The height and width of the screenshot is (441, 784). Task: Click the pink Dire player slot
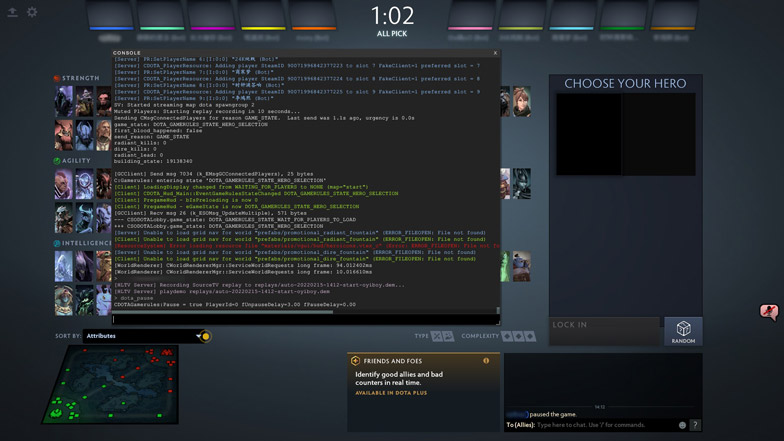tap(470, 15)
